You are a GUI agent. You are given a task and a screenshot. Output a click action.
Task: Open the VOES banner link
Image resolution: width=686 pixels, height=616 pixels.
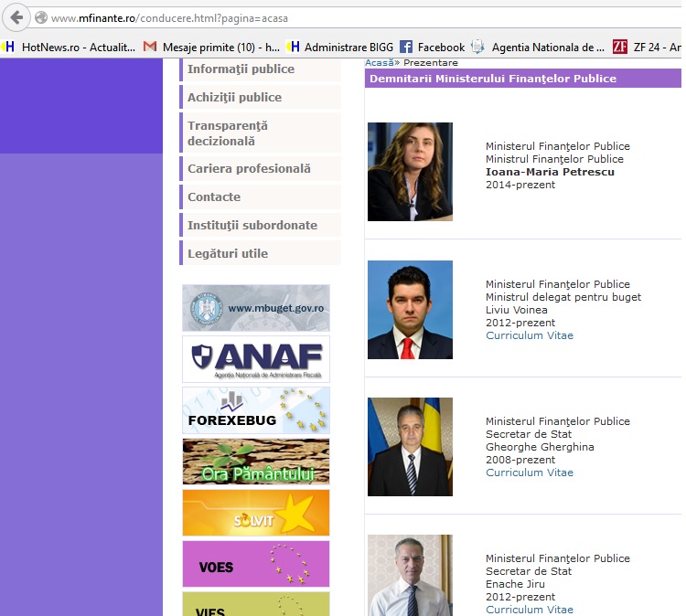[x=256, y=564]
